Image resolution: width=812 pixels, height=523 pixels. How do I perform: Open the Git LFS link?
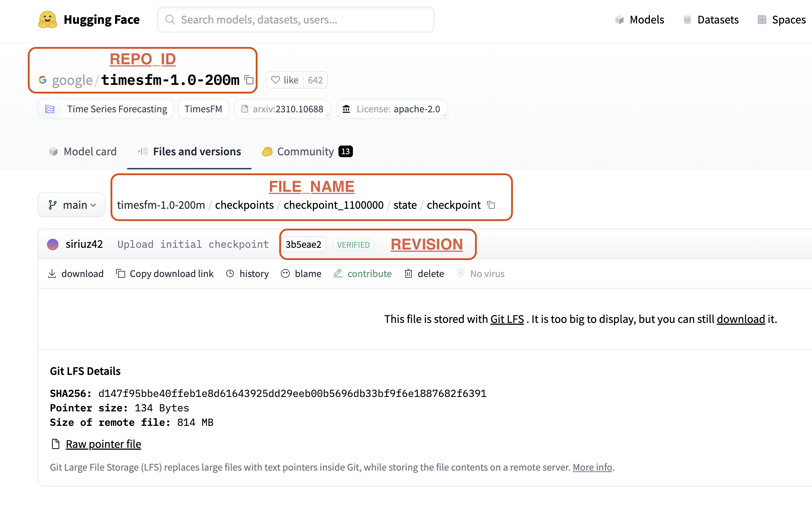tap(507, 319)
